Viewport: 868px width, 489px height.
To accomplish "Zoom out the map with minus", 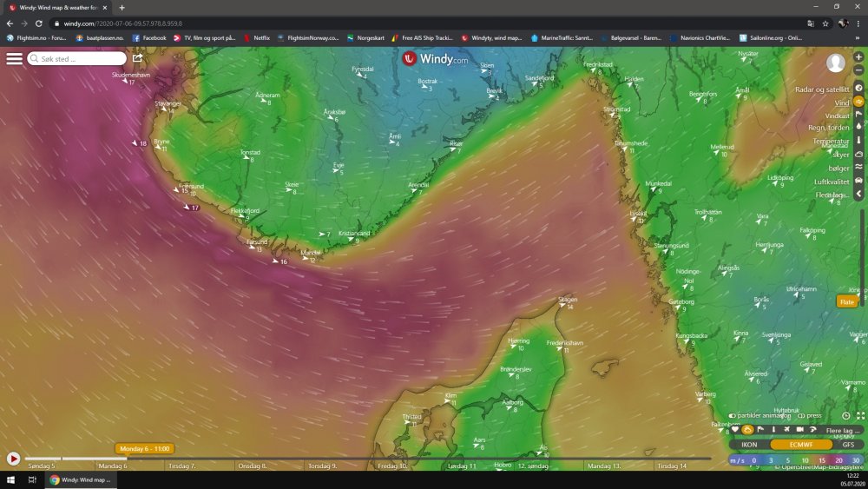I will (x=858, y=70).
